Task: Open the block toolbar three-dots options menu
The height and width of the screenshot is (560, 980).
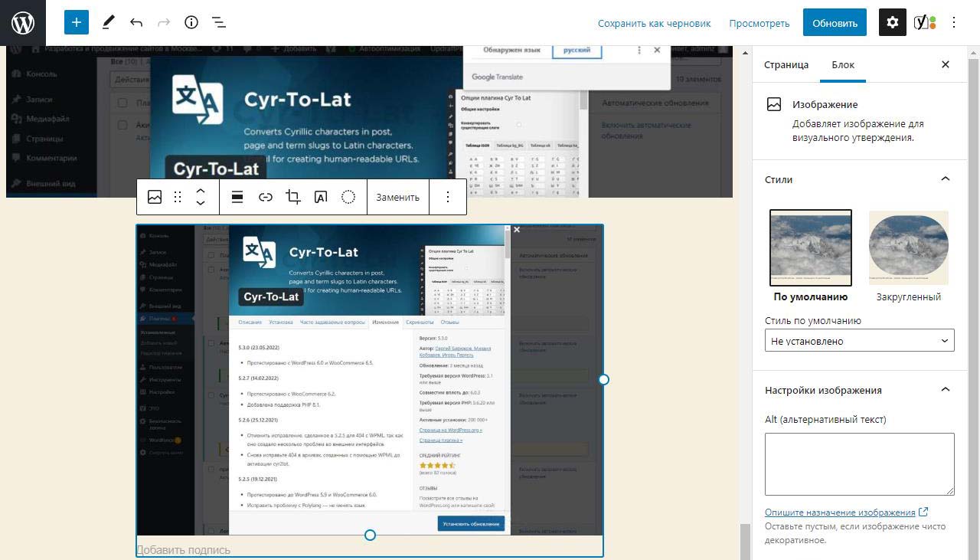Action: pos(448,197)
